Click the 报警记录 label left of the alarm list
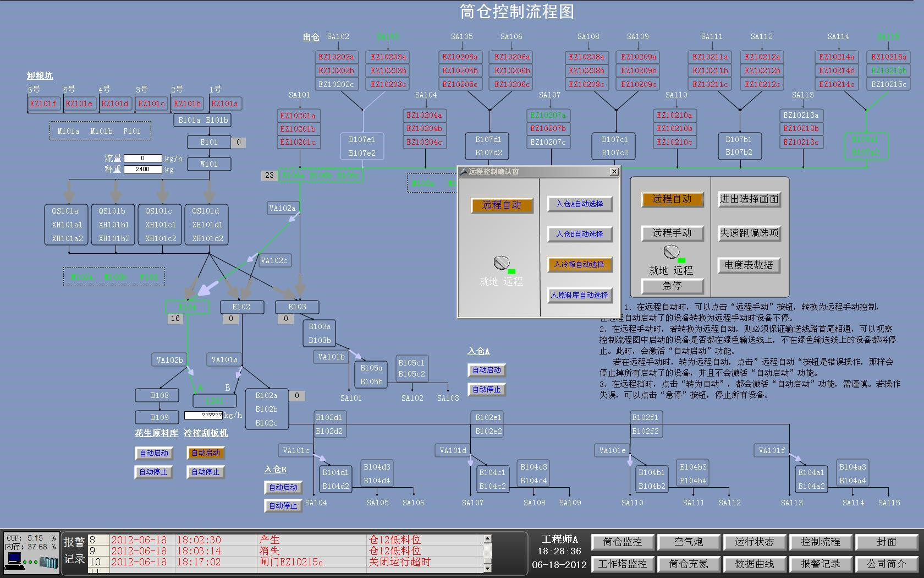Screen dimensions: 924x578 click(x=74, y=550)
